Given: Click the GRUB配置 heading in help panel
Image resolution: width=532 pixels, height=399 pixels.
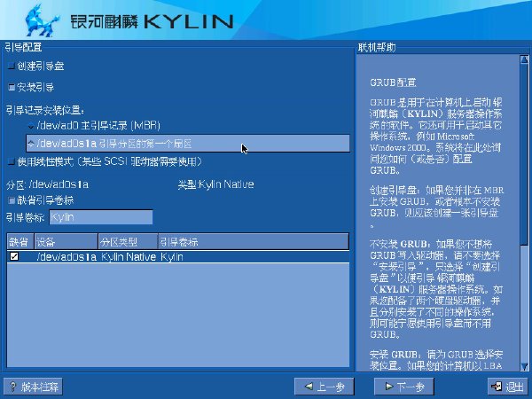Looking at the screenshot, I should click(x=393, y=82).
